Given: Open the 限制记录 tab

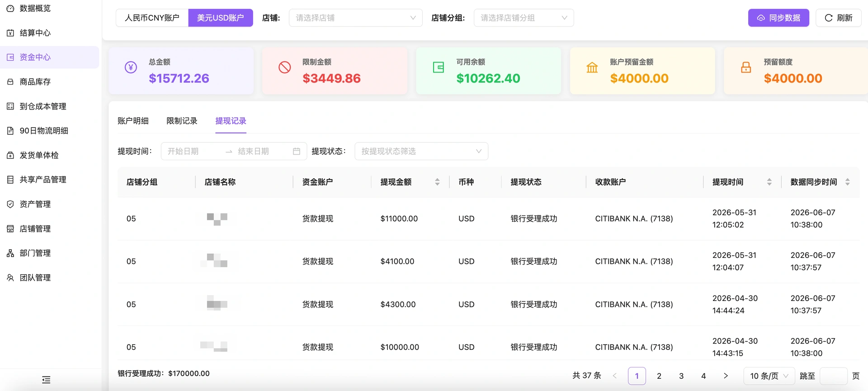Looking at the screenshot, I should (182, 121).
